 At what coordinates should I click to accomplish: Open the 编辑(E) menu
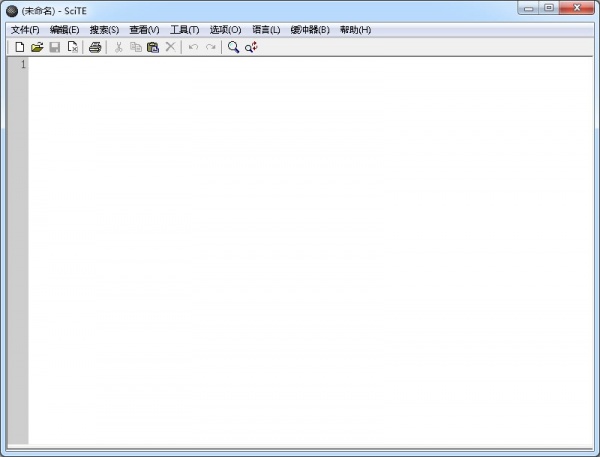pos(64,30)
